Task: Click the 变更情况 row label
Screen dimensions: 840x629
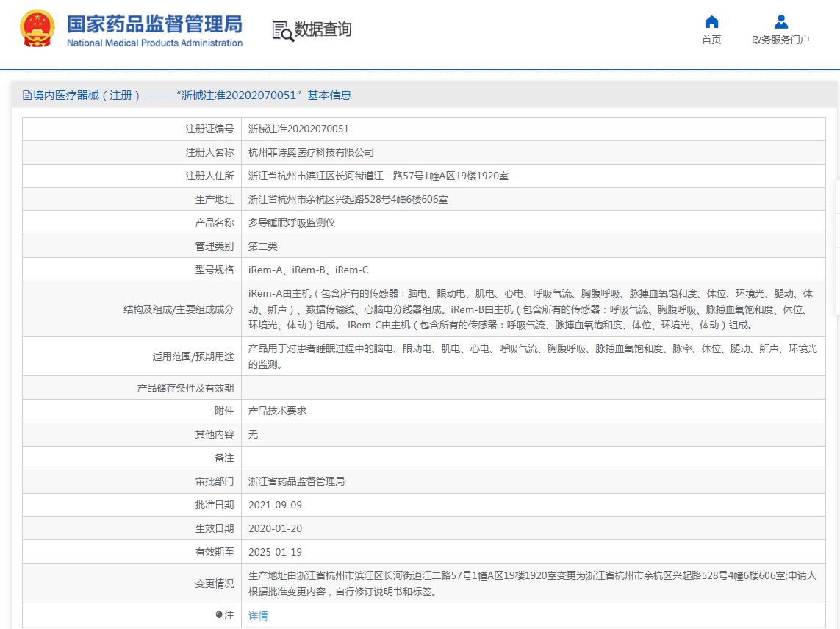Action: pos(215,583)
